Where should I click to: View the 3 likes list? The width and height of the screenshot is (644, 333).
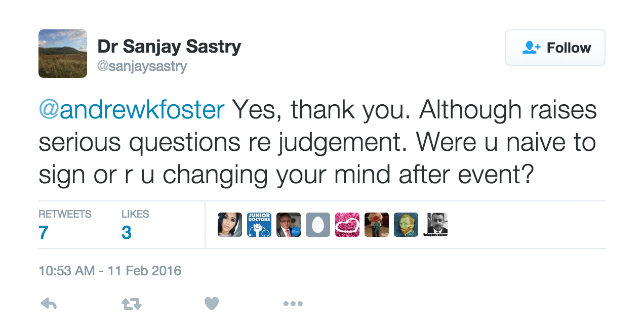click(x=135, y=224)
